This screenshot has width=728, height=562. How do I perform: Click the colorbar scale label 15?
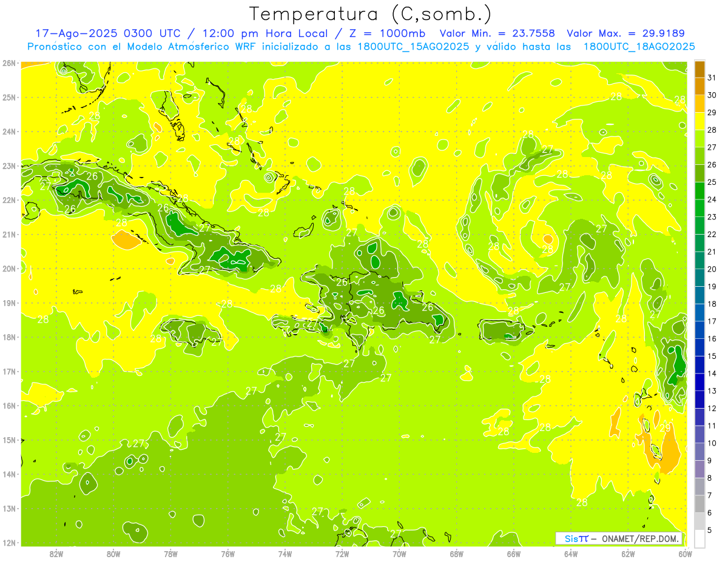712,356
